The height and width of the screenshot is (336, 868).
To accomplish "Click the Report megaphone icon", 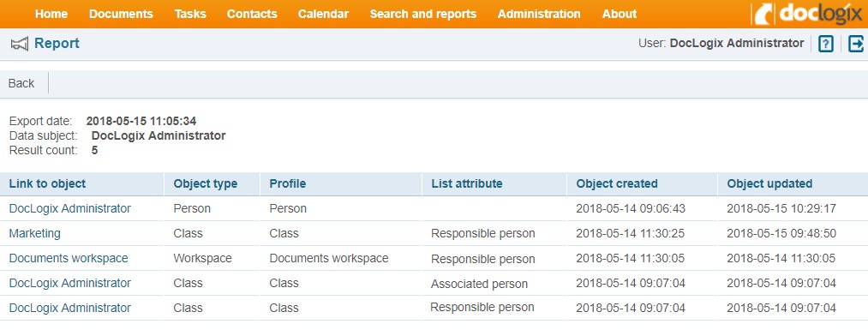I will tap(20, 44).
